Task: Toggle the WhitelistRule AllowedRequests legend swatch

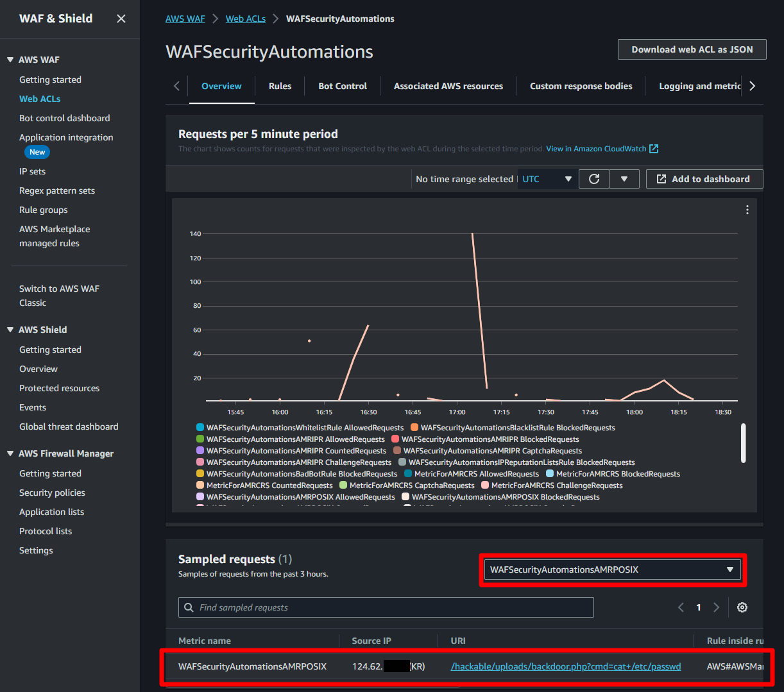Action: coord(200,428)
